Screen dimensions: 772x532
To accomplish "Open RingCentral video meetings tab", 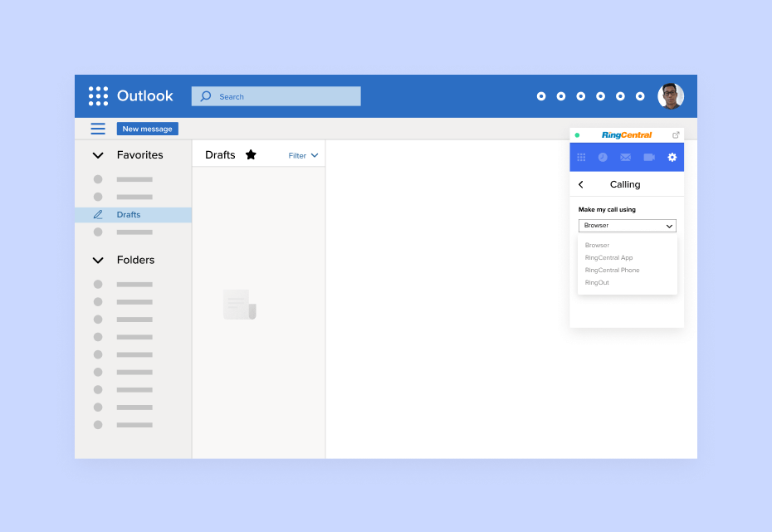I will click(649, 157).
